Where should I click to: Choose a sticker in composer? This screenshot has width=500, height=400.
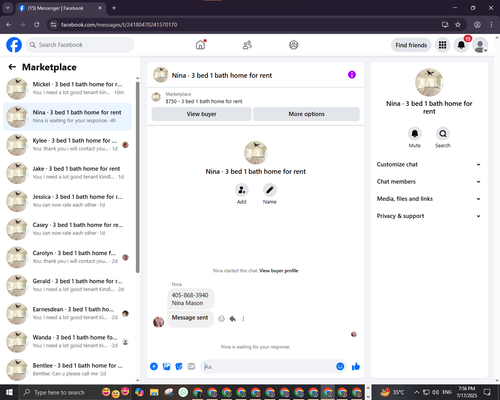pos(179,367)
